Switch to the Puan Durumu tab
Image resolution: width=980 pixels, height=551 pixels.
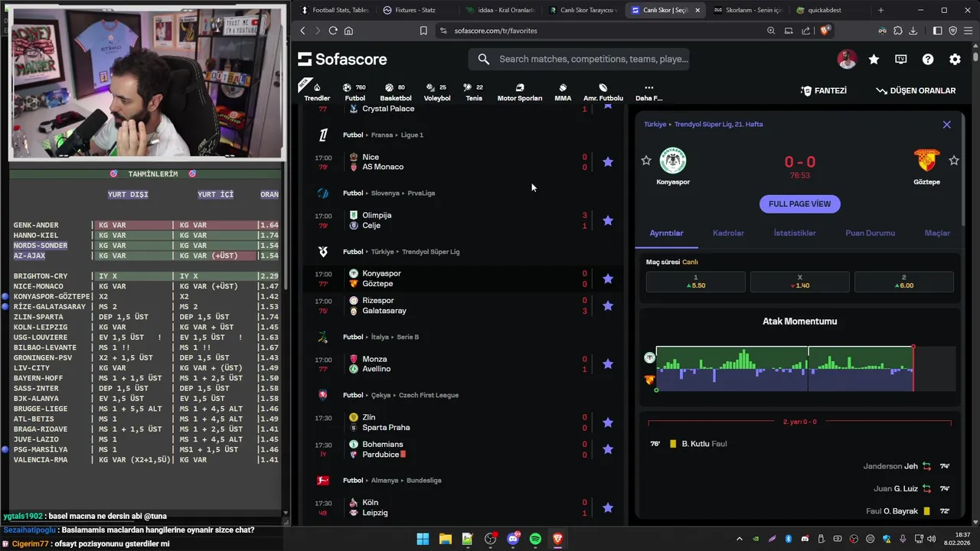point(870,233)
